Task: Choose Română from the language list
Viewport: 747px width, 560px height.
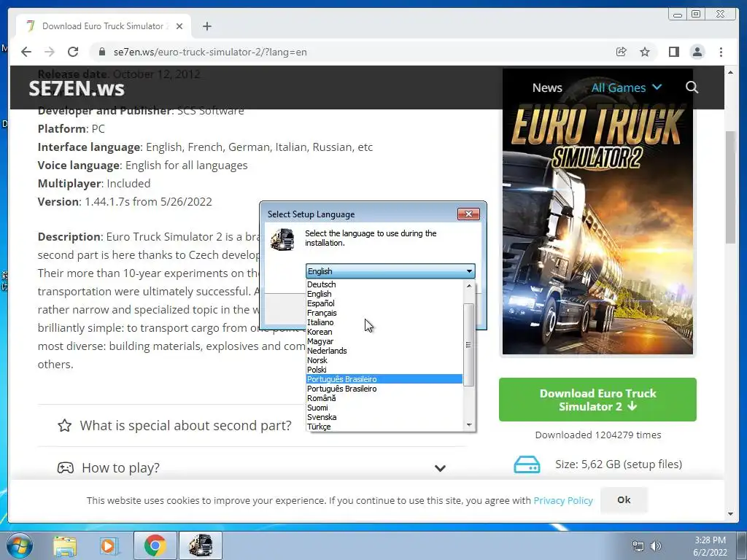Action: (x=384, y=398)
